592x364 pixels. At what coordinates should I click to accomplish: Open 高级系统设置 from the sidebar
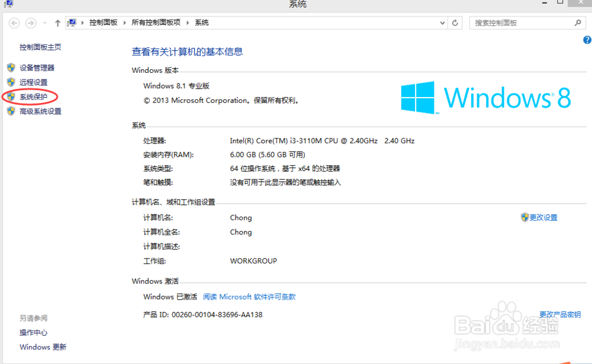coord(40,111)
